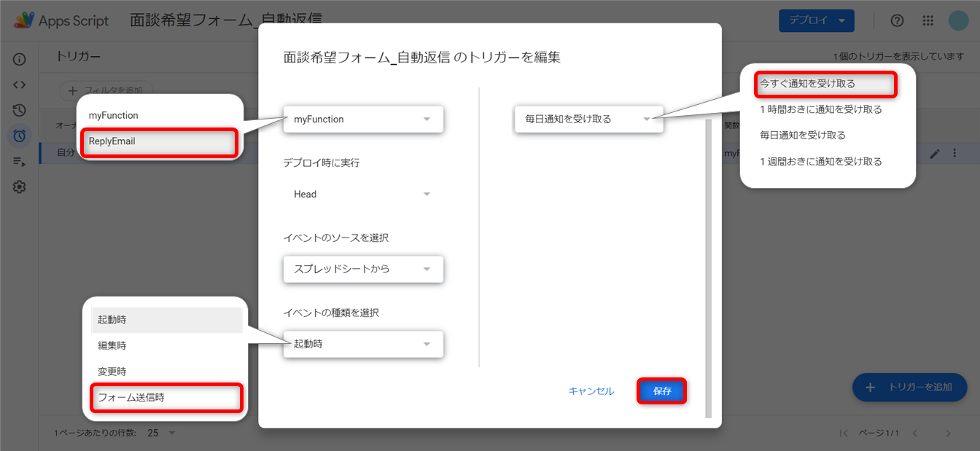This screenshot has height=451, width=980.
Task: Click the 保存 save button
Action: click(x=662, y=391)
